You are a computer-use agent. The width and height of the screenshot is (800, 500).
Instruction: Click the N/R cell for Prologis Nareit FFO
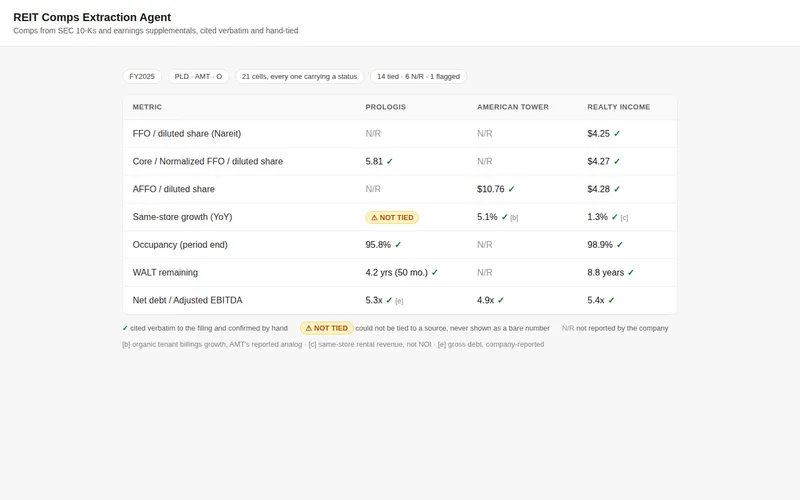pos(373,134)
